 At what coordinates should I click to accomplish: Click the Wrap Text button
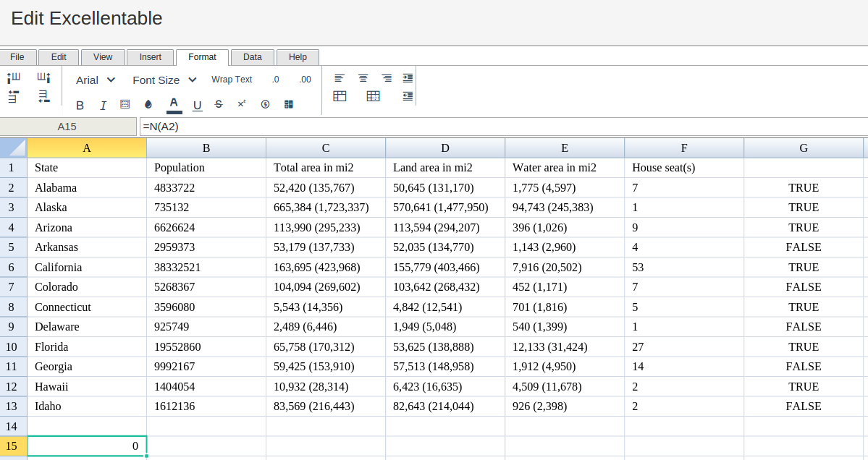pos(232,80)
